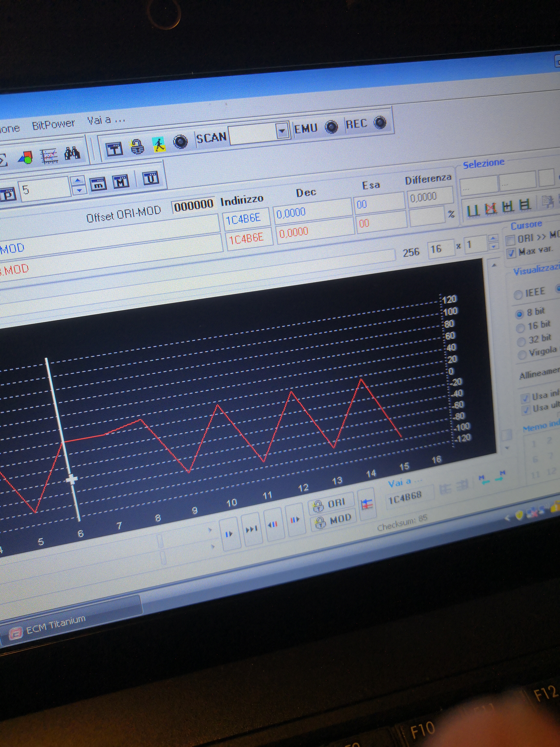Click the walking figure icon
Image resolution: width=560 pixels, height=747 pixels.
pyautogui.click(x=159, y=145)
